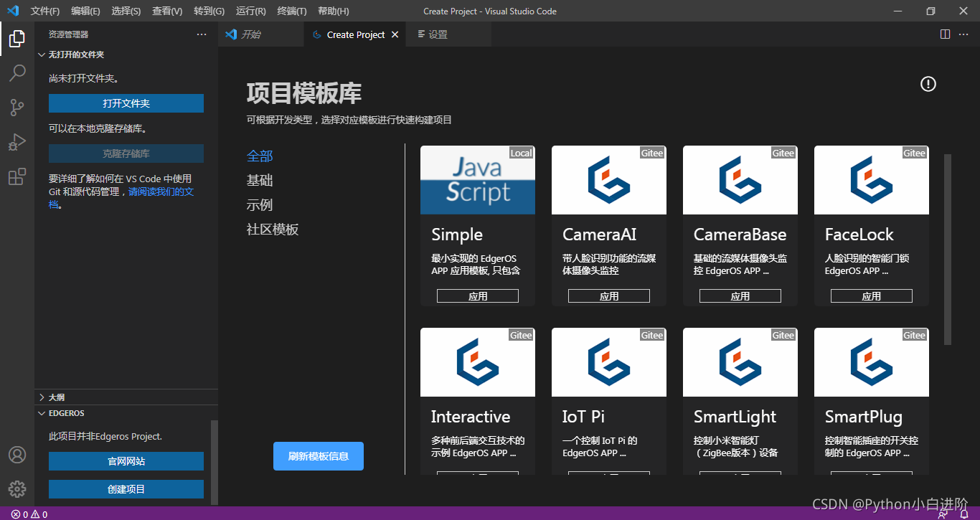Image resolution: width=980 pixels, height=520 pixels.
Task: Switch to the 开始 tab
Action: pyautogui.click(x=261, y=34)
